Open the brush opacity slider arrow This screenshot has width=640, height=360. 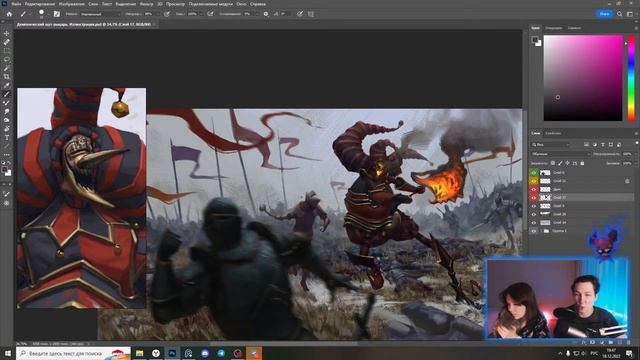[x=158, y=14]
